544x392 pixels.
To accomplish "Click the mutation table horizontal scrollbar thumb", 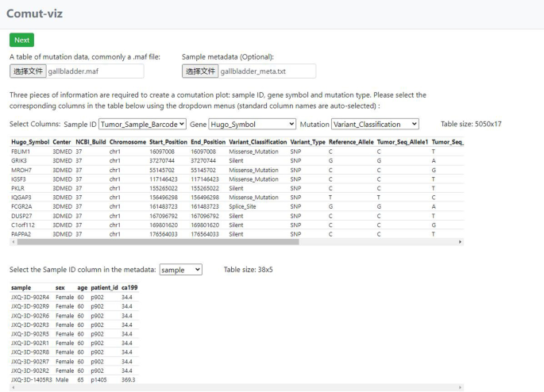I will point(158,242).
